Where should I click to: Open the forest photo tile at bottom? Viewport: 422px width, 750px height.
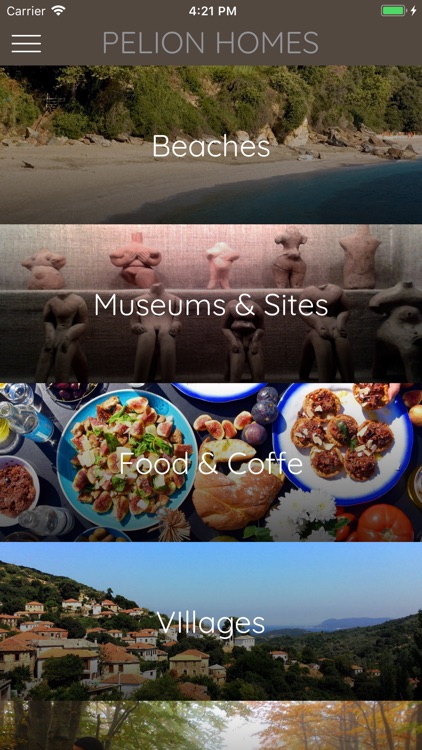[x=211, y=726]
